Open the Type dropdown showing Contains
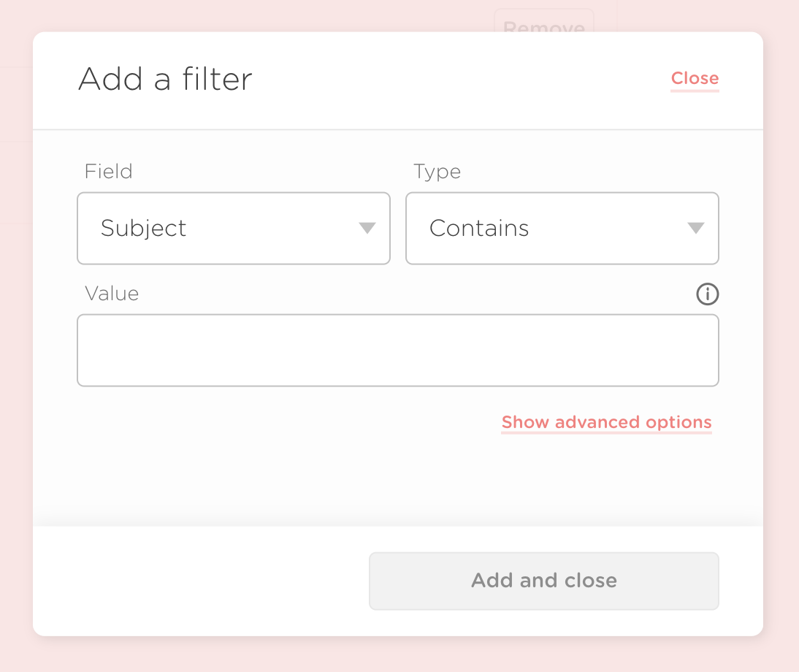The image size is (799, 672). 562,229
